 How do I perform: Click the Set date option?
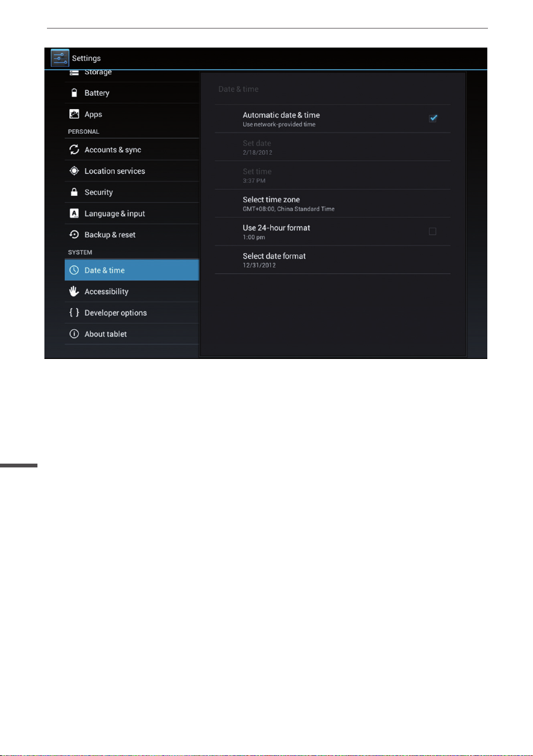(332, 147)
